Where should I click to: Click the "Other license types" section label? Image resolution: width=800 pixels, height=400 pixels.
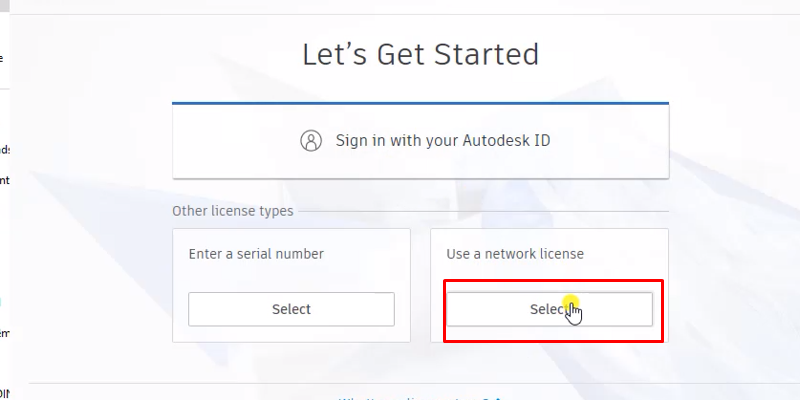click(233, 211)
